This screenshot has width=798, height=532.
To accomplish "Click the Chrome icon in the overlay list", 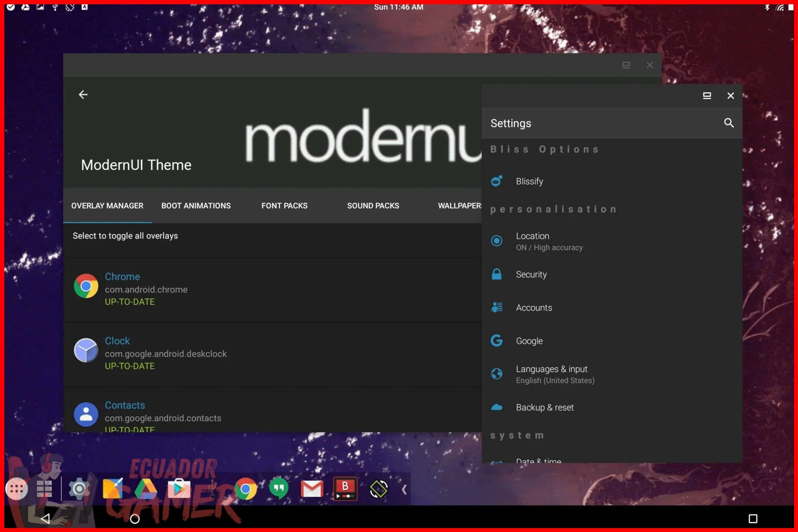I will coord(86,286).
